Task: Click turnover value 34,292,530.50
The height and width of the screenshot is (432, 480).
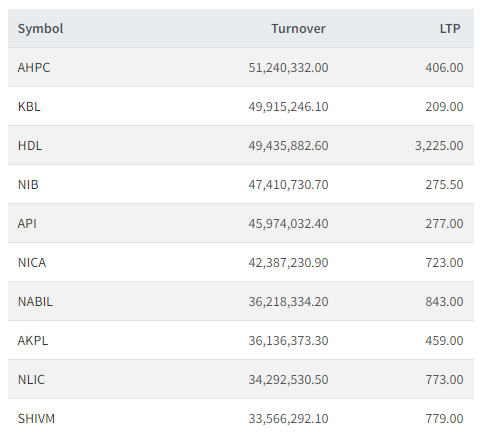Action: point(288,380)
